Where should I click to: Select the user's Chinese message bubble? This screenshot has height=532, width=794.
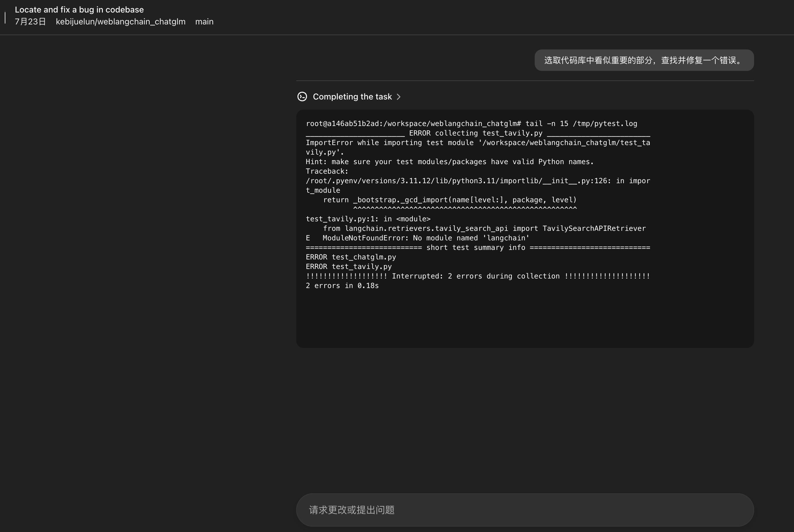pos(643,60)
